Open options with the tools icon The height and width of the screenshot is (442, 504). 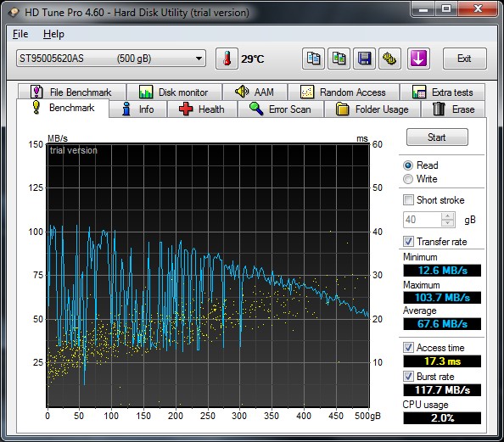[x=389, y=59]
